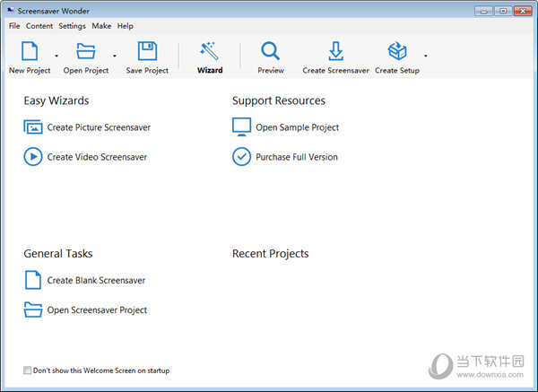The width and height of the screenshot is (538, 392).
Task: Click the play icon beside Create Video Screensaver
Action: tap(33, 157)
